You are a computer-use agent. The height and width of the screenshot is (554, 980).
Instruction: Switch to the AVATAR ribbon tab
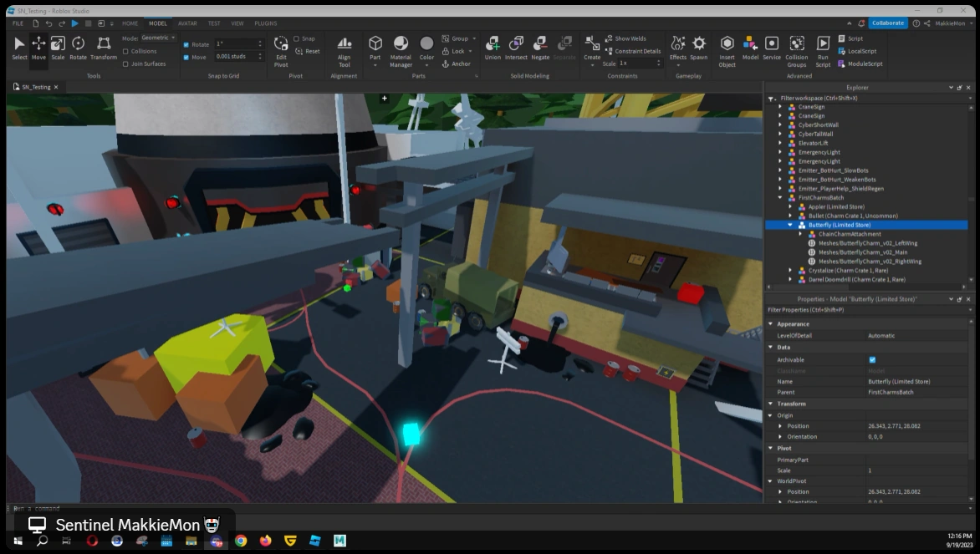pyautogui.click(x=187, y=23)
